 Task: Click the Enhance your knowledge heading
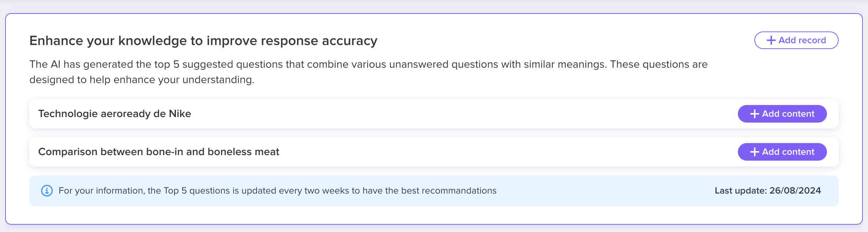pos(203,41)
